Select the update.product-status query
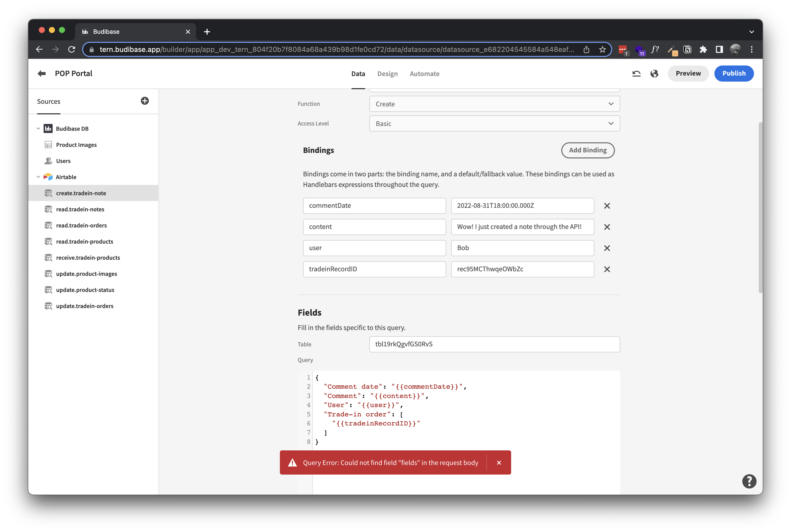 (93, 290)
